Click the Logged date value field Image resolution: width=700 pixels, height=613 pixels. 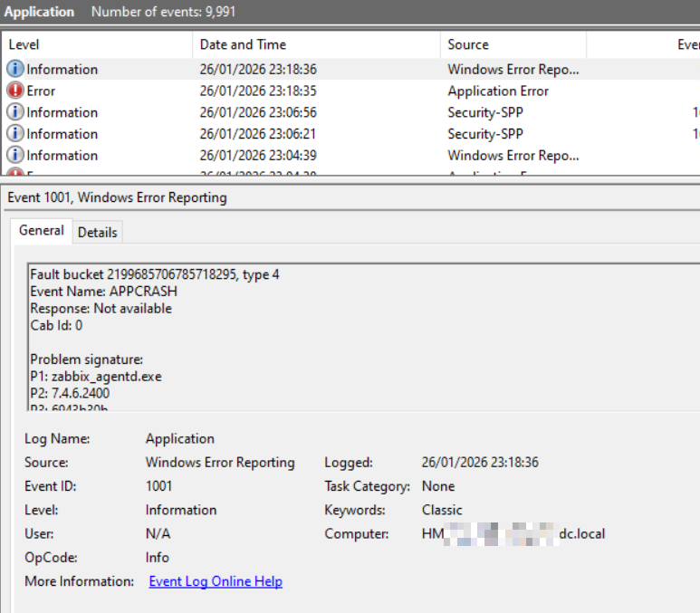pyautogui.click(x=480, y=463)
